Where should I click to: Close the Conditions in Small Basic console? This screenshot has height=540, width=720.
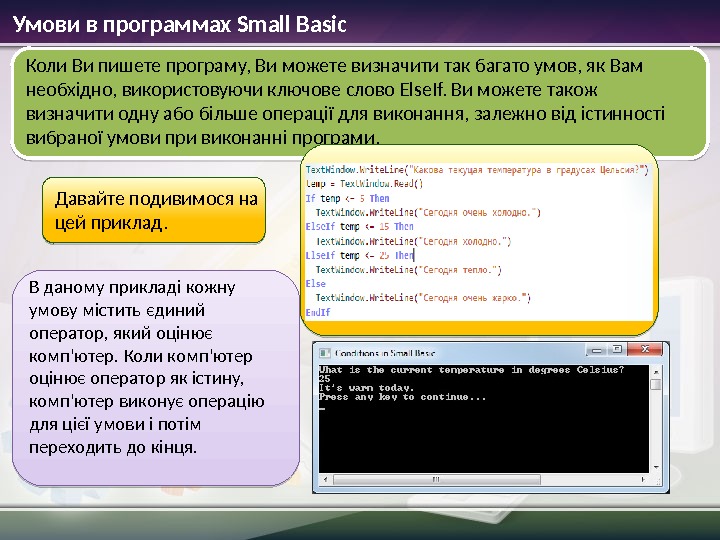[x=644, y=350]
